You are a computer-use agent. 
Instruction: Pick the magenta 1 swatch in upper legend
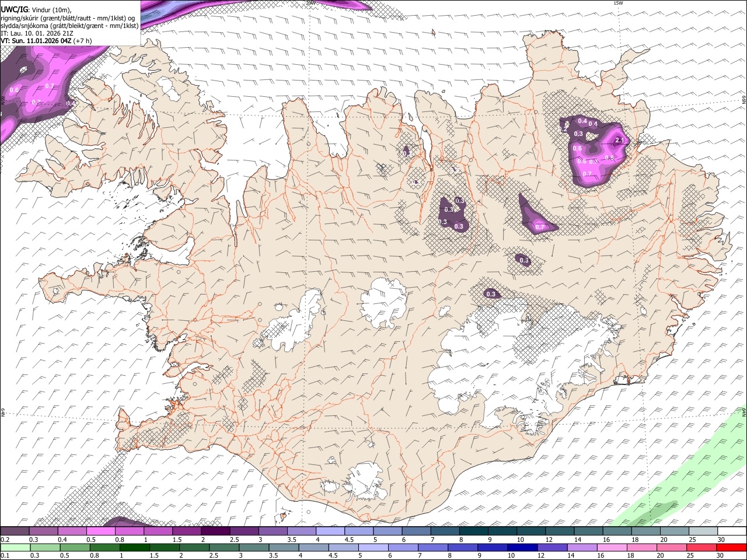click(x=158, y=531)
